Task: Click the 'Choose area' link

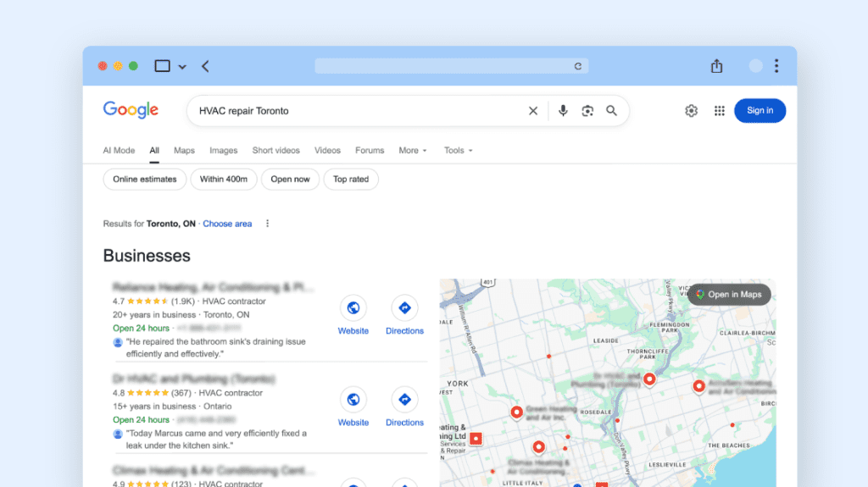Action: (227, 224)
